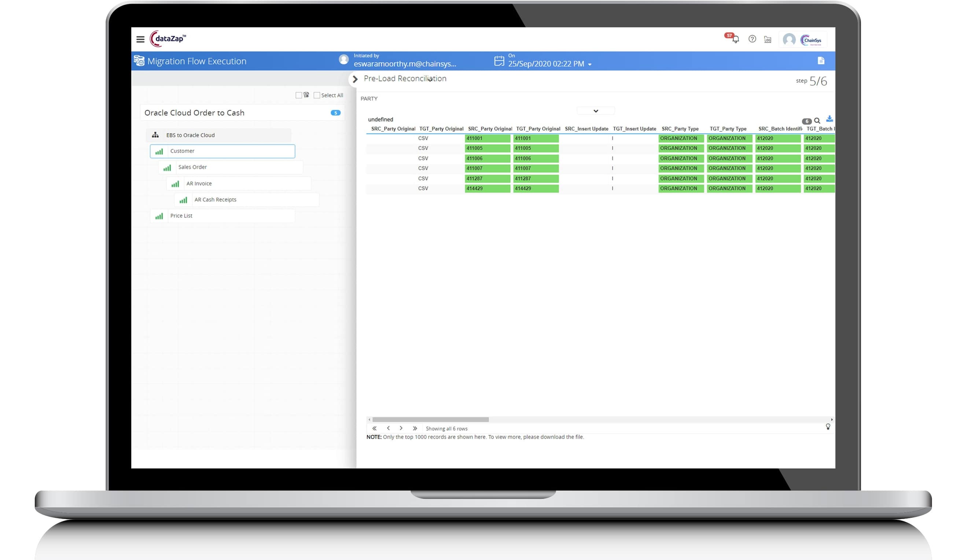Download the reconciliation file via download icon
The image size is (953, 560).
[x=830, y=119]
